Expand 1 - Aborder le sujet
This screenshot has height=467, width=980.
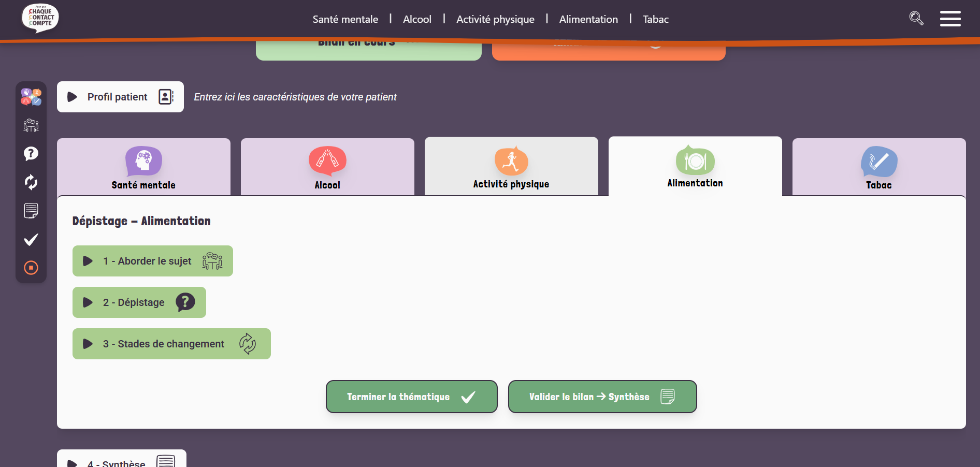click(153, 261)
